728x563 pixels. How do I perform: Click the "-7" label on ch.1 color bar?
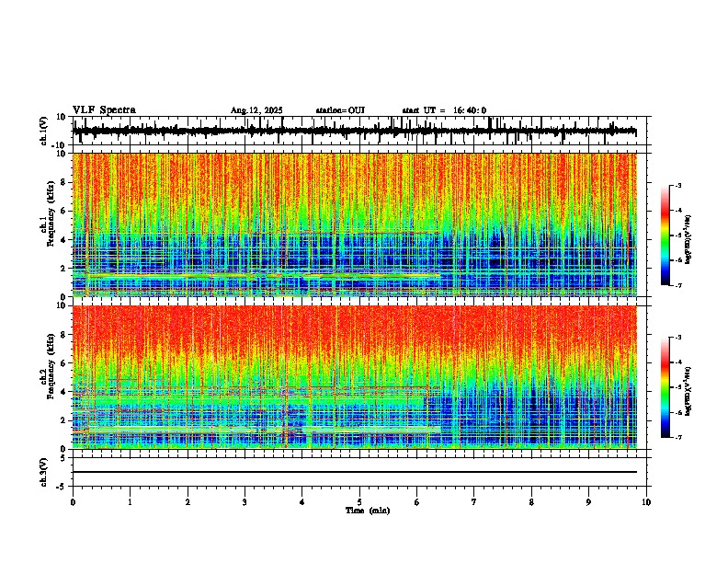click(677, 285)
